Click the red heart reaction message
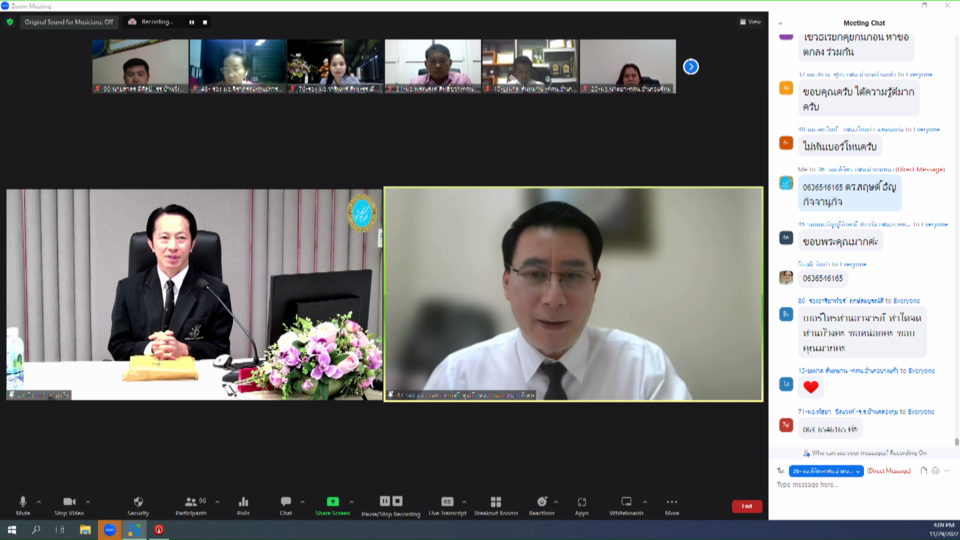This screenshot has height=540, width=960. tap(811, 387)
